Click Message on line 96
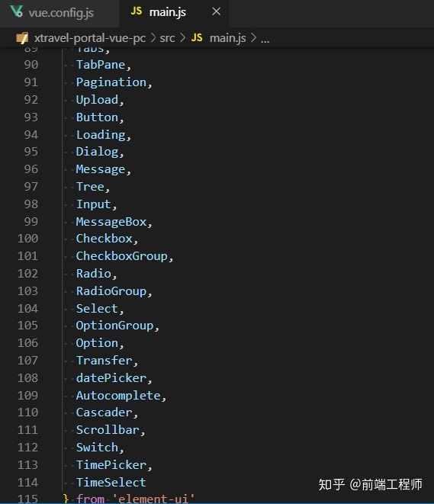The image size is (434, 504). coord(101,169)
